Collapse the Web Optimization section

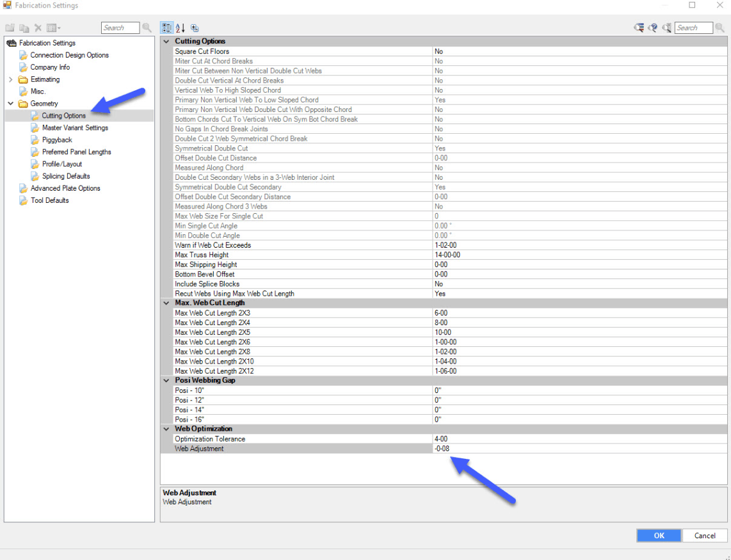[x=166, y=429]
